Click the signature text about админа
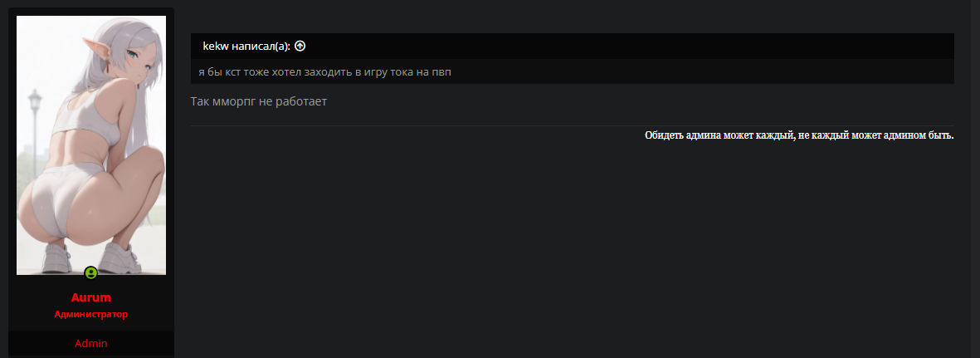This screenshot has height=358, width=980. coord(799,135)
